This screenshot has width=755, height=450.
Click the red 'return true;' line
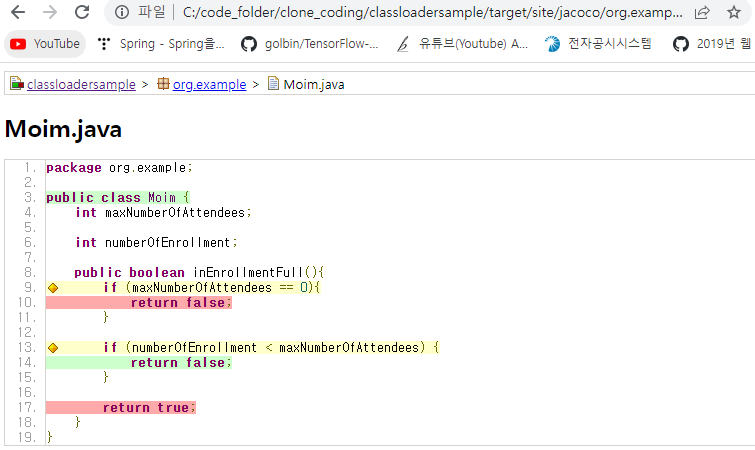point(149,408)
